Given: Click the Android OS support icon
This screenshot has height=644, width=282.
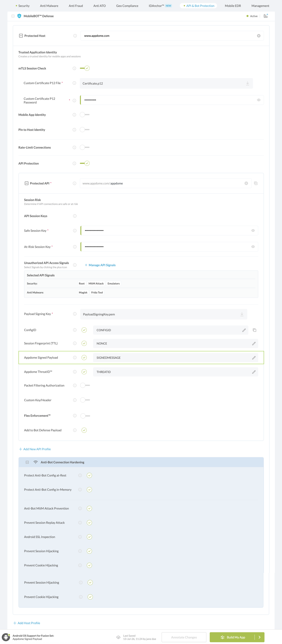Looking at the screenshot, I should click(x=6, y=637).
